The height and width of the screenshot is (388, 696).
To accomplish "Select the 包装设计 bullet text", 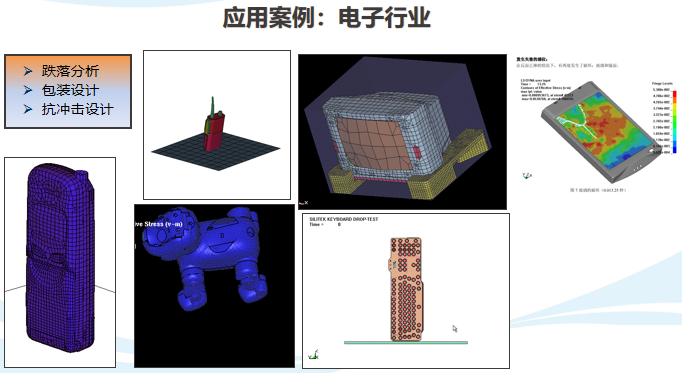I will (70, 90).
